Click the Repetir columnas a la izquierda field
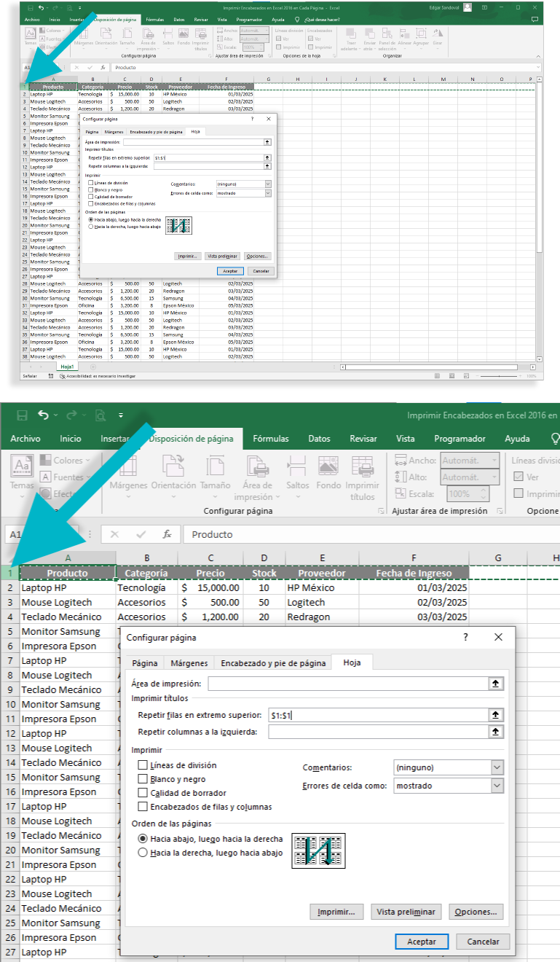The height and width of the screenshot is (962, 560). point(377,732)
